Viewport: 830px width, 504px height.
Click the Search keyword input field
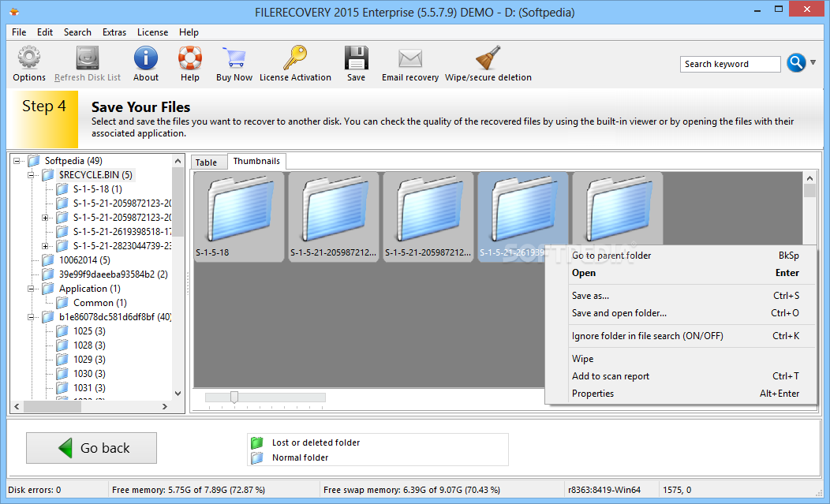coord(730,64)
